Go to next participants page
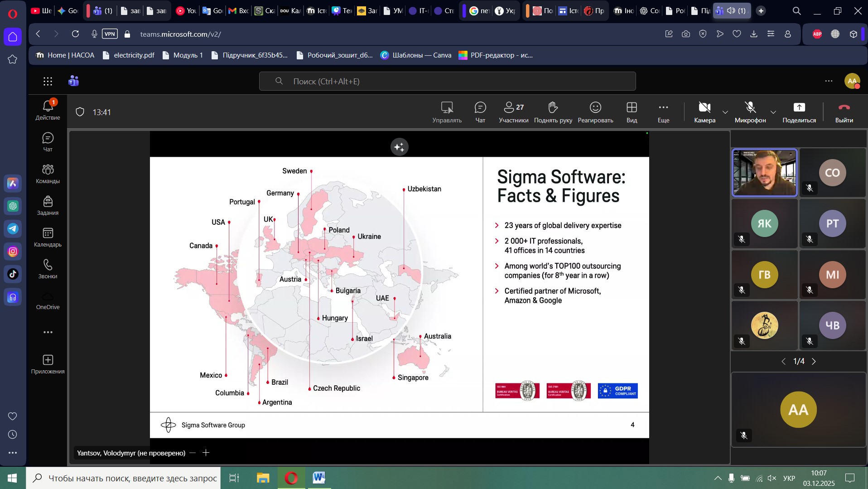 click(x=814, y=361)
